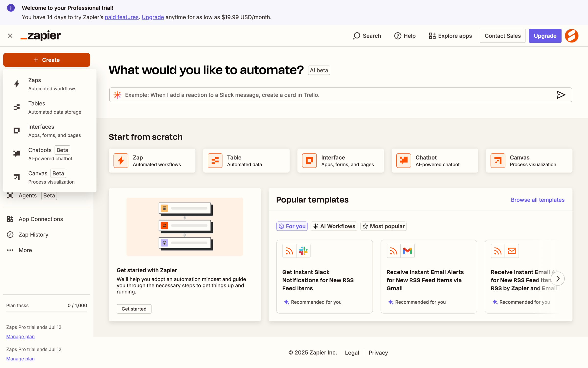The width and height of the screenshot is (588, 368).
Task: Close the sidebar with the X icon
Action: tap(10, 36)
